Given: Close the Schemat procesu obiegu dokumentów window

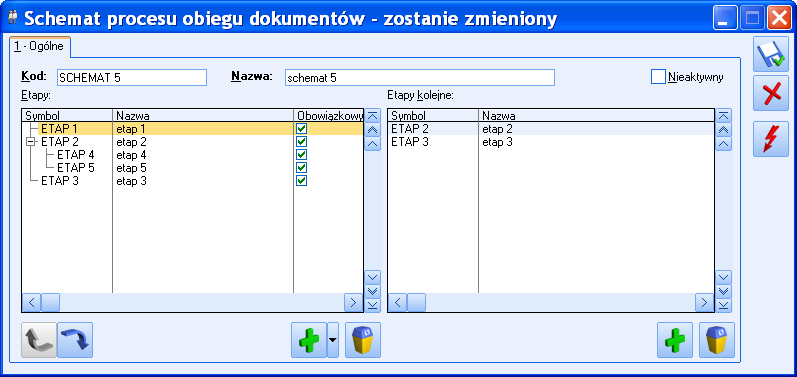Looking at the screenshot, I should 778,19.
